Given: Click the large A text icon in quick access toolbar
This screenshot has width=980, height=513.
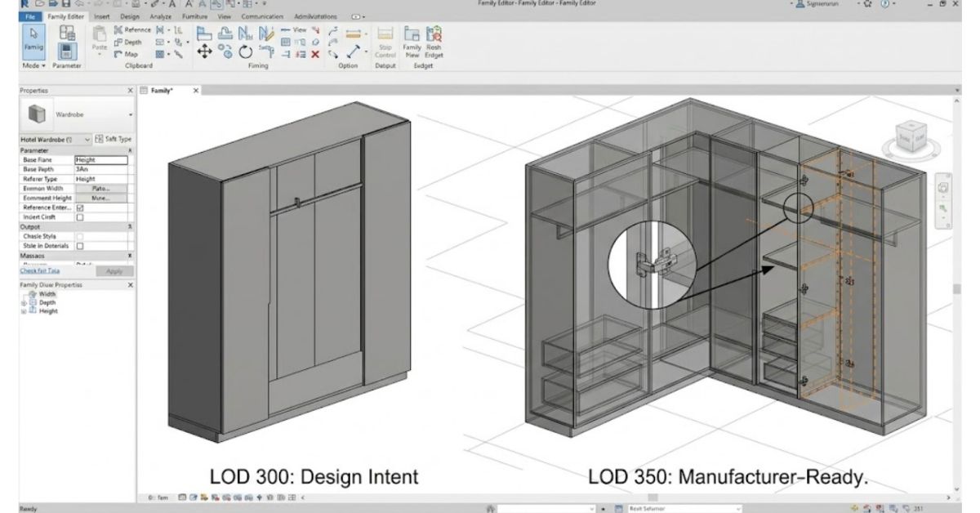Looking at the screenshot, I should pos(172,4).
